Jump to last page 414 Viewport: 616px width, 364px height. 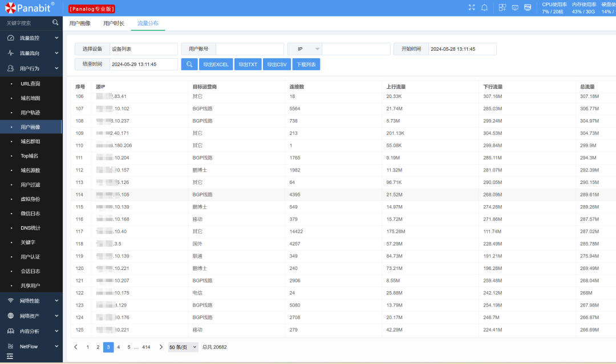point(146,347)
